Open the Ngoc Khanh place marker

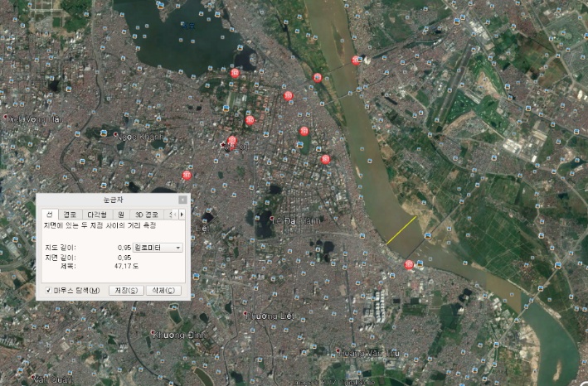click(114, 135)
